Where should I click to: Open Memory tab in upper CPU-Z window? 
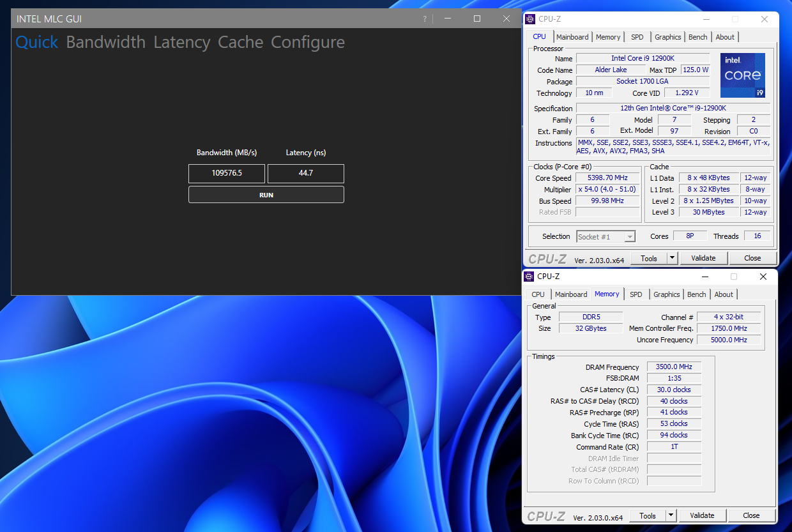pos(608,37)
